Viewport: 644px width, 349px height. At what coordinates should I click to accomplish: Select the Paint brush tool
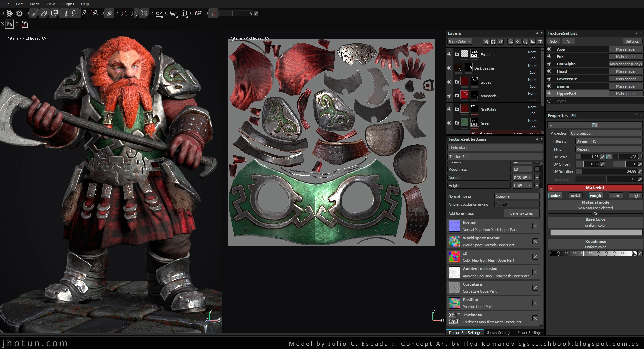pos(34,13)
